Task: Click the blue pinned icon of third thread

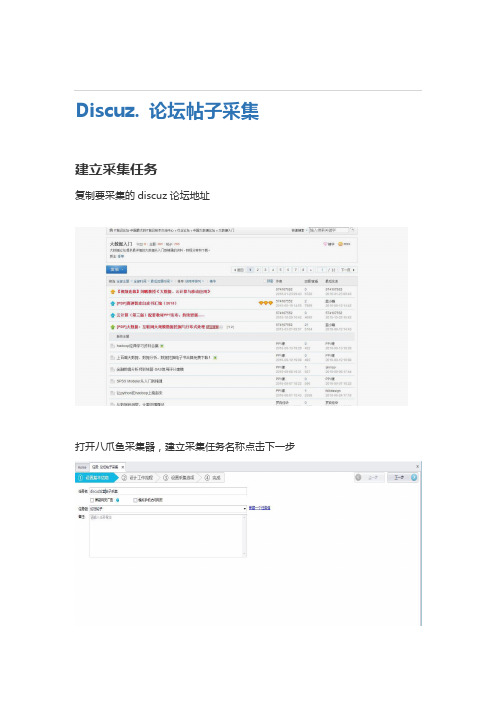Action: tap(113, 315)
